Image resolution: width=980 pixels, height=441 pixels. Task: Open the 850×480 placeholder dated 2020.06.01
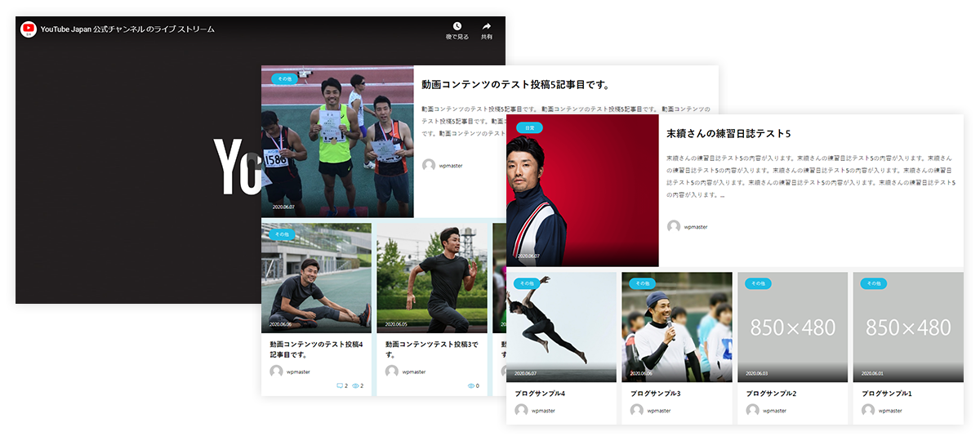pyautogui.click(x=908, y=327)
